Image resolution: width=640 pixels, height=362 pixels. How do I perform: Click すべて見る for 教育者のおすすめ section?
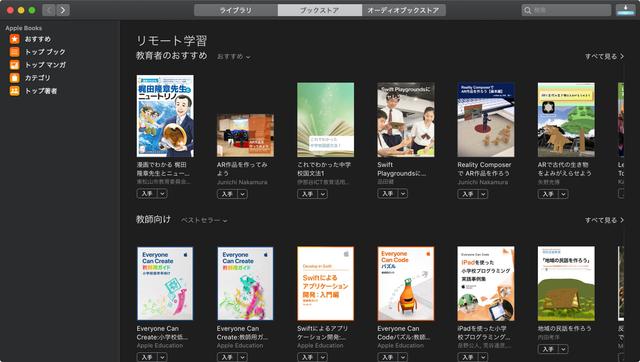(x=604, y=56)
